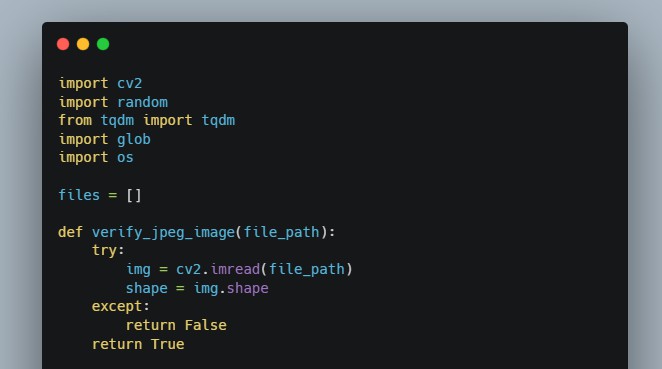Click the except keyword

point(117,307)
